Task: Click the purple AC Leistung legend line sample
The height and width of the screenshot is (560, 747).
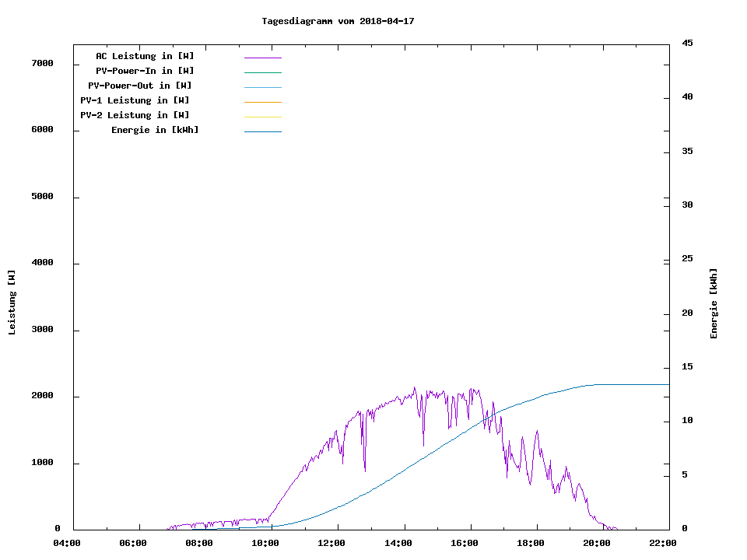Action: [x=262, y=58]
